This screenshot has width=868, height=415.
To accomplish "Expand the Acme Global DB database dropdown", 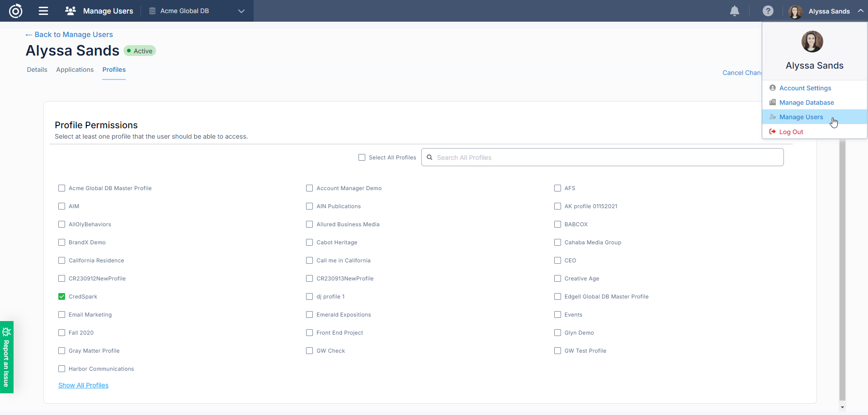I will click(x=241, y=11).
